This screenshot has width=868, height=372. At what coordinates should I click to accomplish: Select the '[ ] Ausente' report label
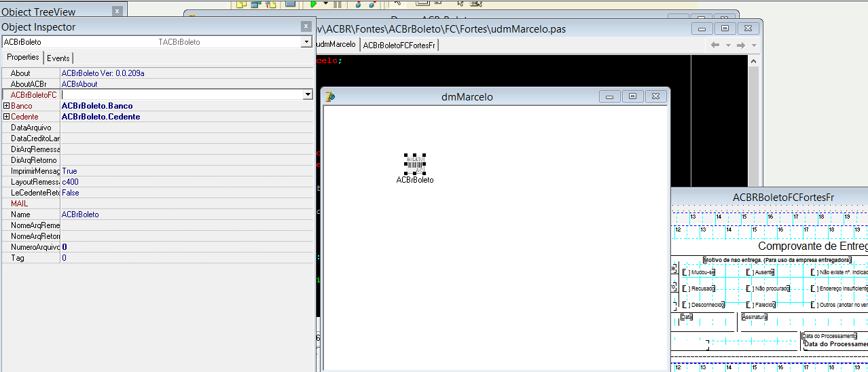tap(760, 272)
